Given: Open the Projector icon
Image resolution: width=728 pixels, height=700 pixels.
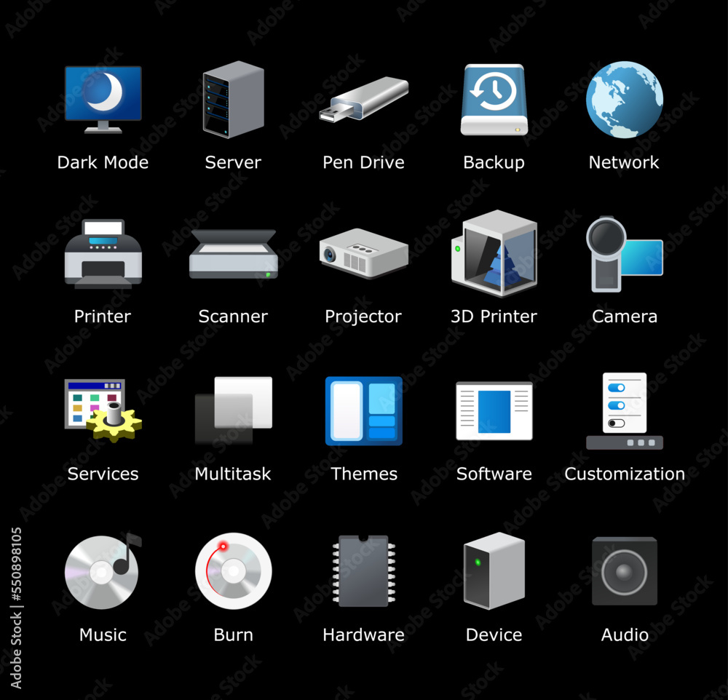Looking at the screenshot, I should [x=363, y=253].
